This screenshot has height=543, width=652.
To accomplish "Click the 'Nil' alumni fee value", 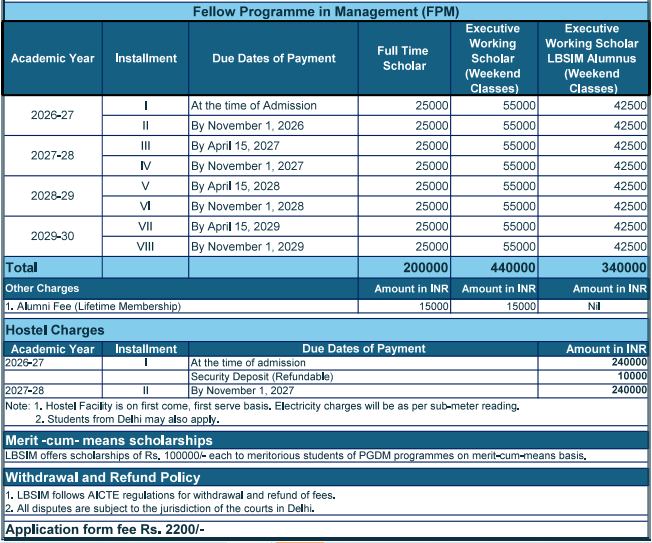I will point(594,308).
